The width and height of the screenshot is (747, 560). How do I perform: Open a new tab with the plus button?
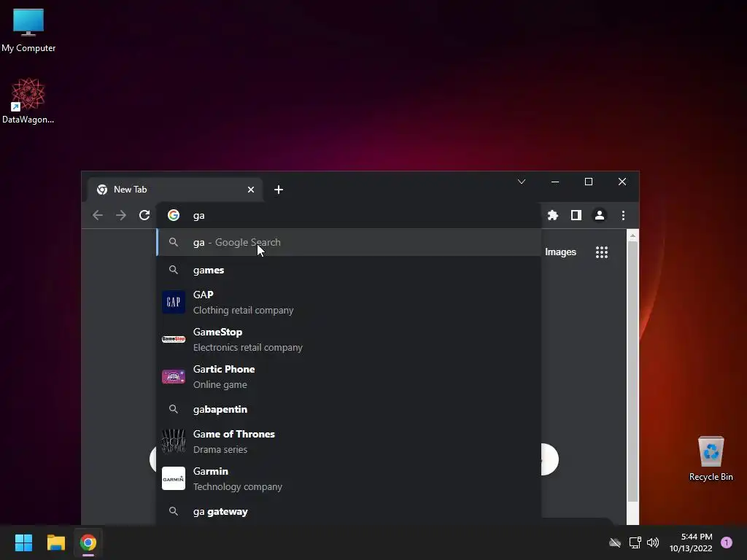[279, 190]
